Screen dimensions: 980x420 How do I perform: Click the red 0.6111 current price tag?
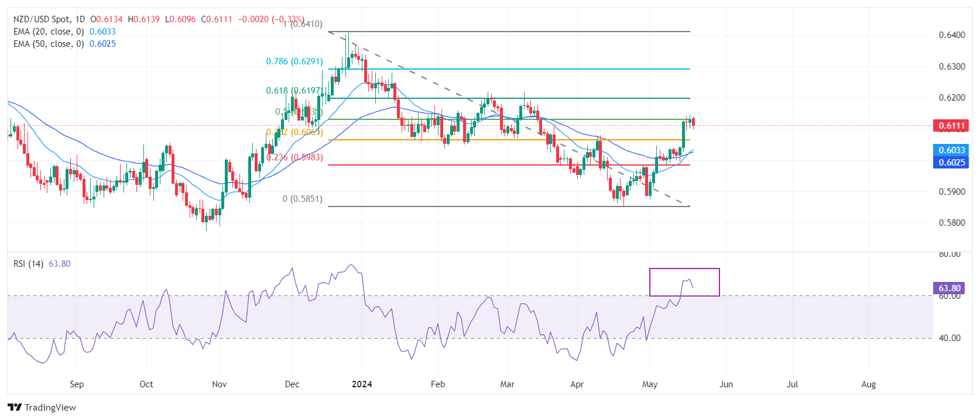point(951,126)
